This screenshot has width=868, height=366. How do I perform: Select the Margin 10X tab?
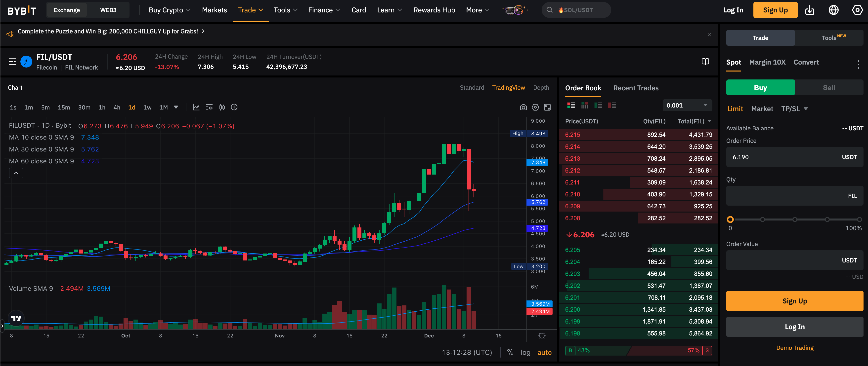[767, 62]
